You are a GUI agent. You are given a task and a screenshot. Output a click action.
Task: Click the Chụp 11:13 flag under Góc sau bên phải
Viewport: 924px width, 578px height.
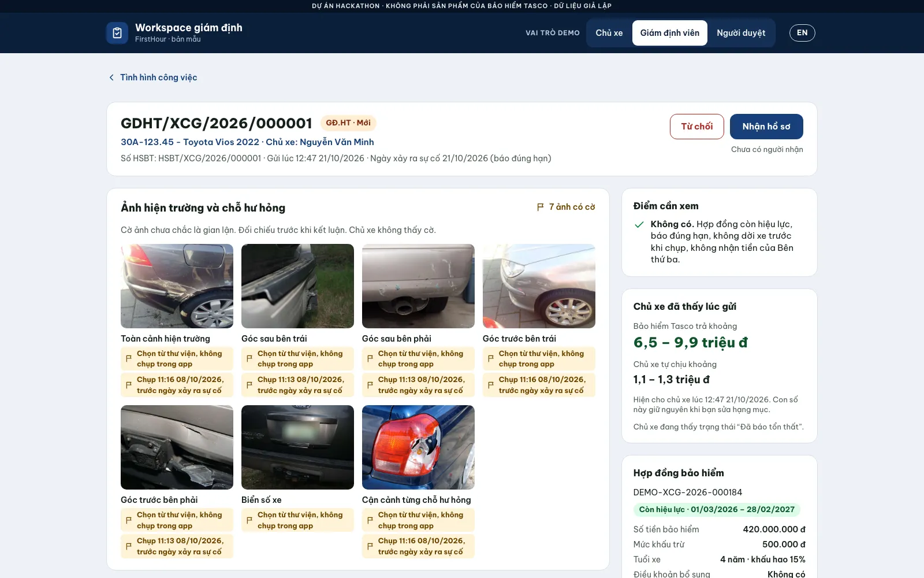coord(418,385)
